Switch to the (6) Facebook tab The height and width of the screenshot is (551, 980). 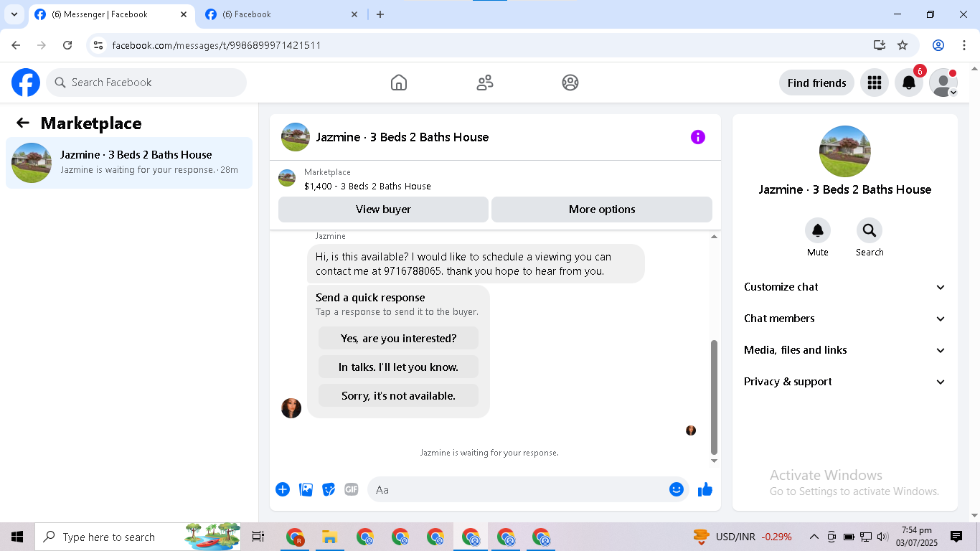[281, 14]
